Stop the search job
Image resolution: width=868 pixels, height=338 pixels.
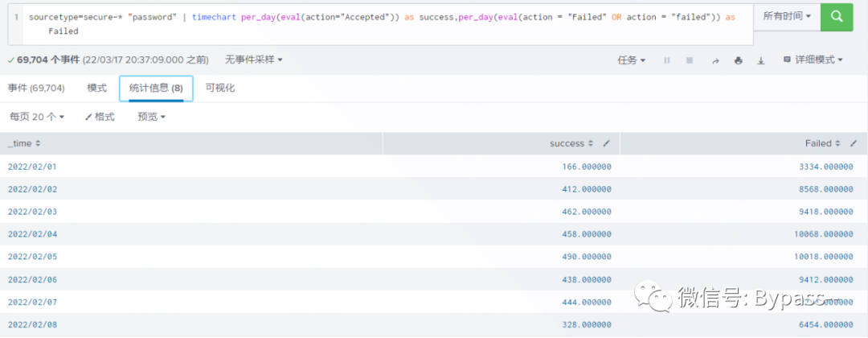(690, 60)
